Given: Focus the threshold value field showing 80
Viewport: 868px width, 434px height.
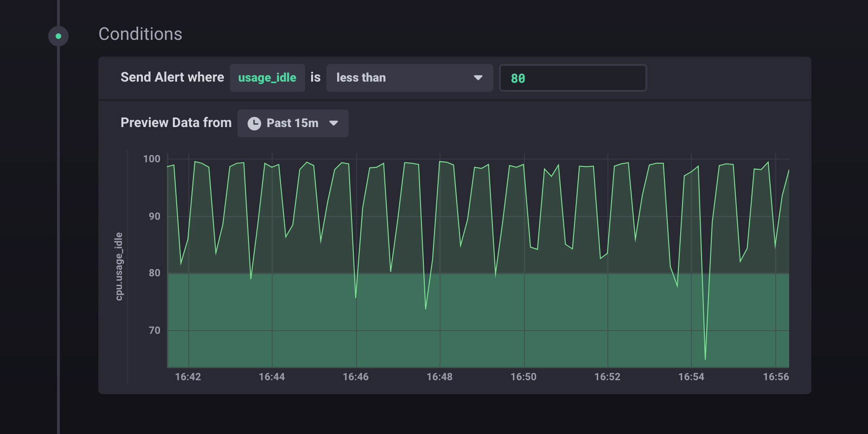Looking at the screenshot, I should pos(572,78).
